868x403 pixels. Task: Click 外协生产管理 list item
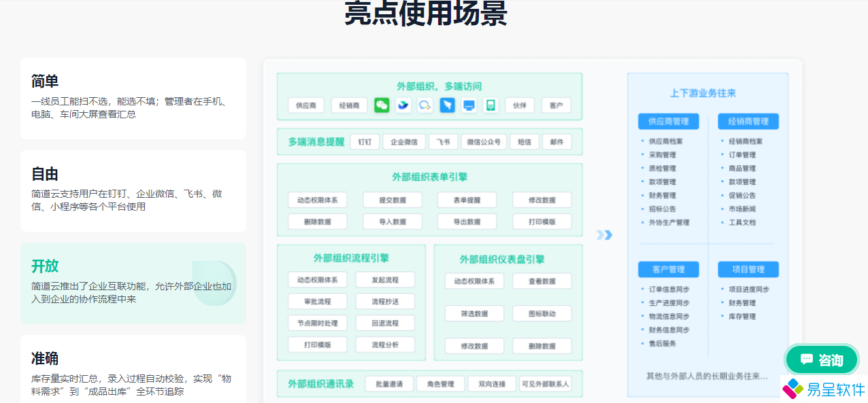tap(669, 222)
